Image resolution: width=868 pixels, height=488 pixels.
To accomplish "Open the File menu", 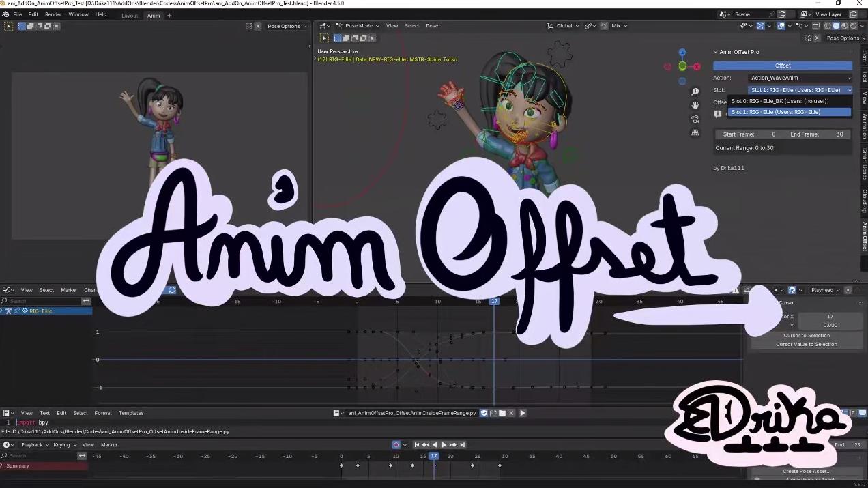I will point(18,14).
